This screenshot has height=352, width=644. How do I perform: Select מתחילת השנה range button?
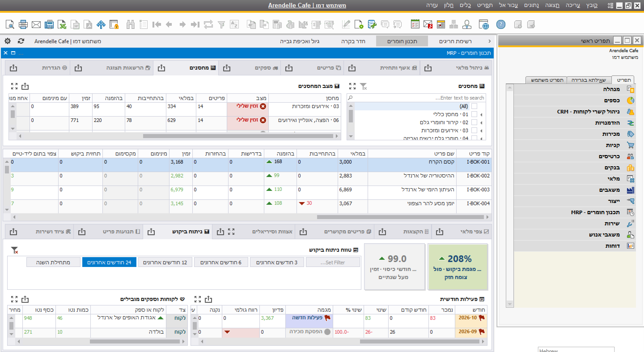coord(53,262)
